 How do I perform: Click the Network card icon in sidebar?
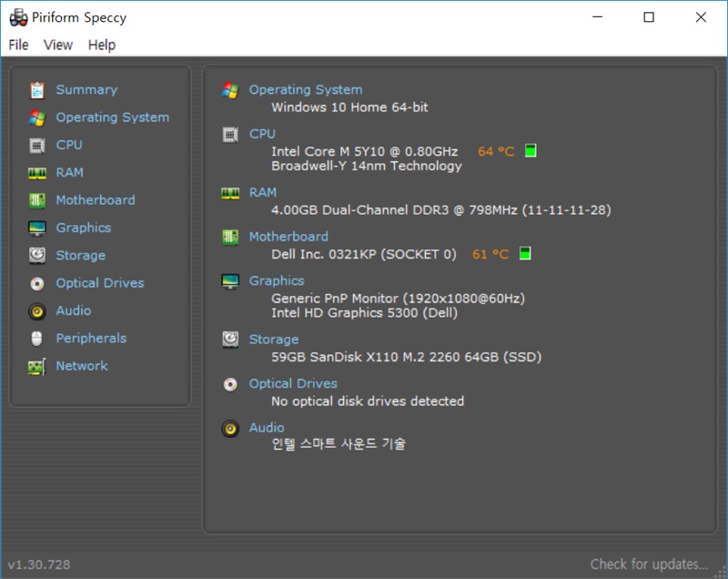click(37, 366)
